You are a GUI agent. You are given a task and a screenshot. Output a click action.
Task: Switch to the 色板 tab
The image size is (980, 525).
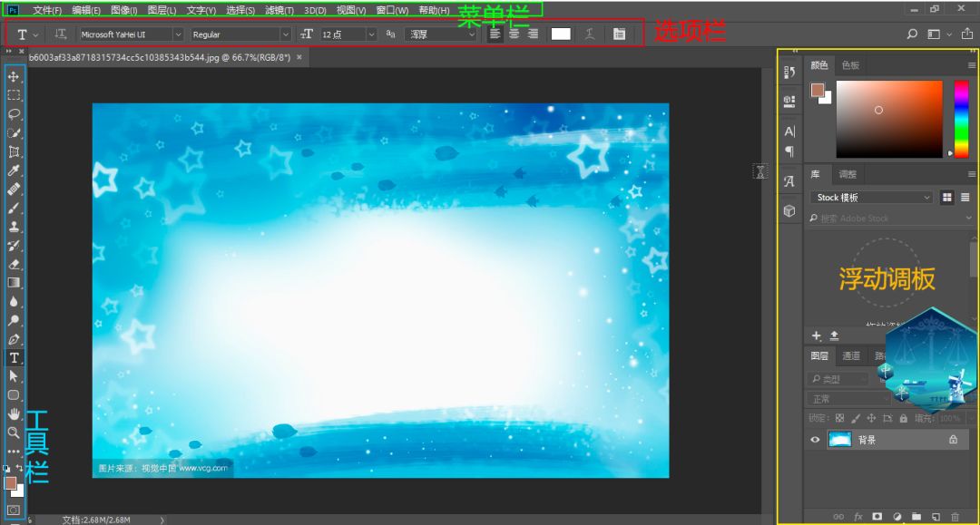[x=850, y=65]
